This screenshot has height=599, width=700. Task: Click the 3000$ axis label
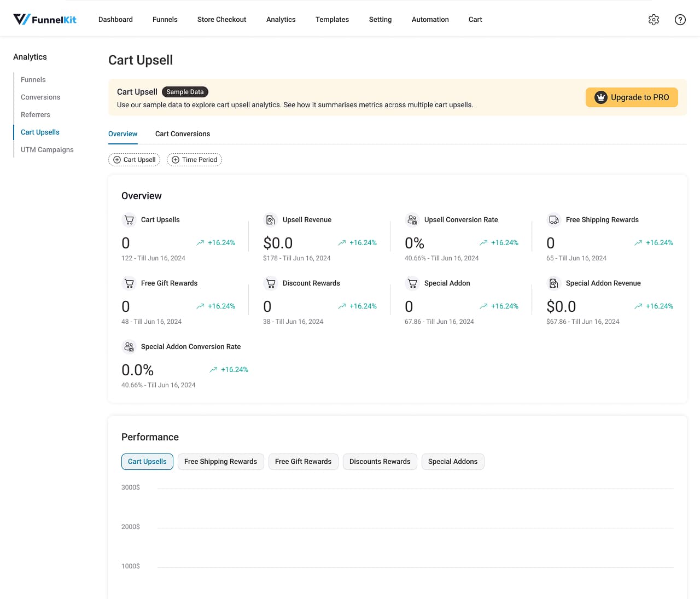[131, 487]
